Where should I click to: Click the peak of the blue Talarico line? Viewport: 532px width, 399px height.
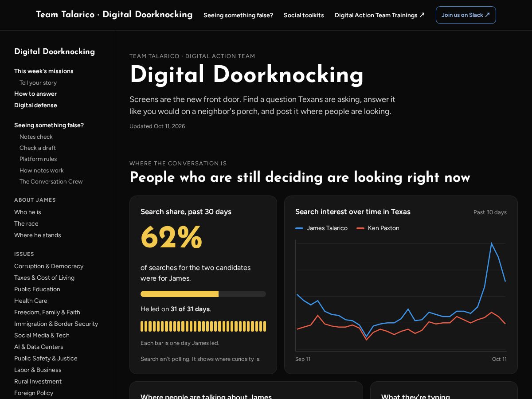[491, 243]
